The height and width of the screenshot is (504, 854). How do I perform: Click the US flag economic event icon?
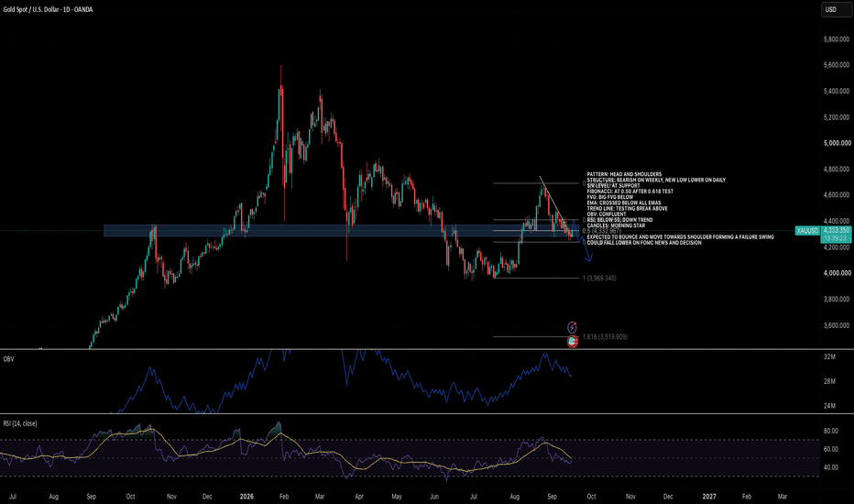tap(572, 342)
